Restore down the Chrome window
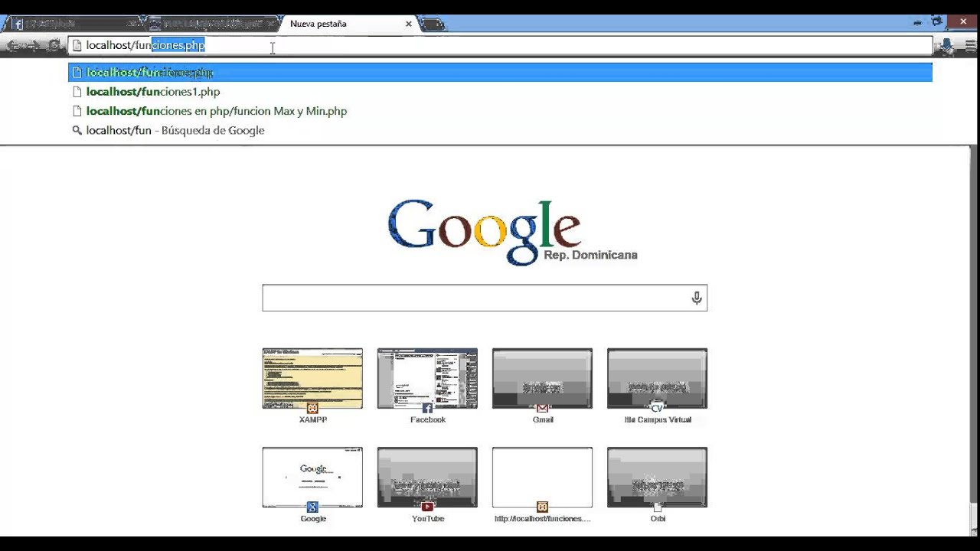The height and width of the screenshot is (551, 980). pos(937,22)
